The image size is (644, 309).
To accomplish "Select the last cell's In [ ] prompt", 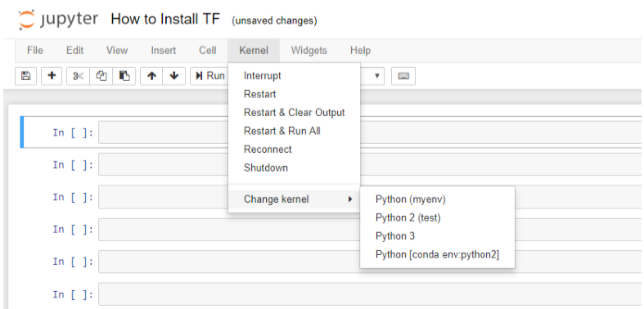I will (x=73, y=294).
